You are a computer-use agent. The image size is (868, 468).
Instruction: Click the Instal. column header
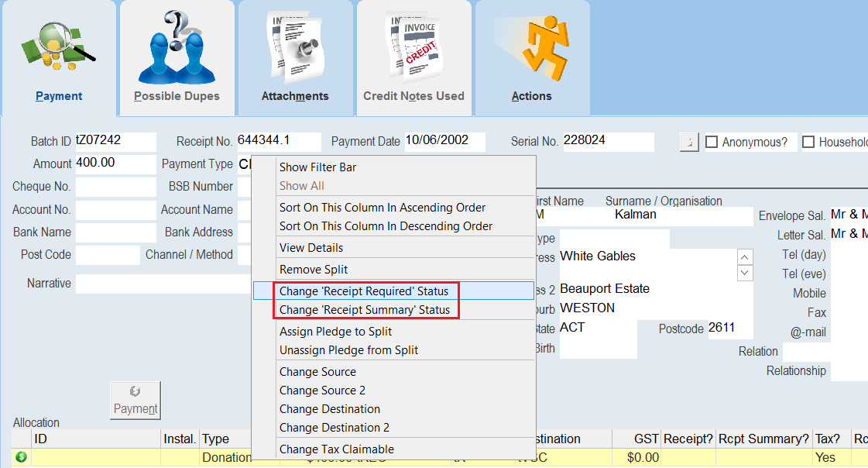[x=180, y=439]
